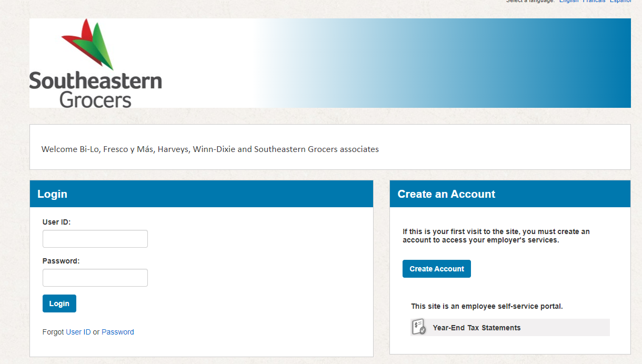Click the Create an Account panel header
Viewport: 642px width, 364px height.
pyautogui.click(x=446, y=194)
